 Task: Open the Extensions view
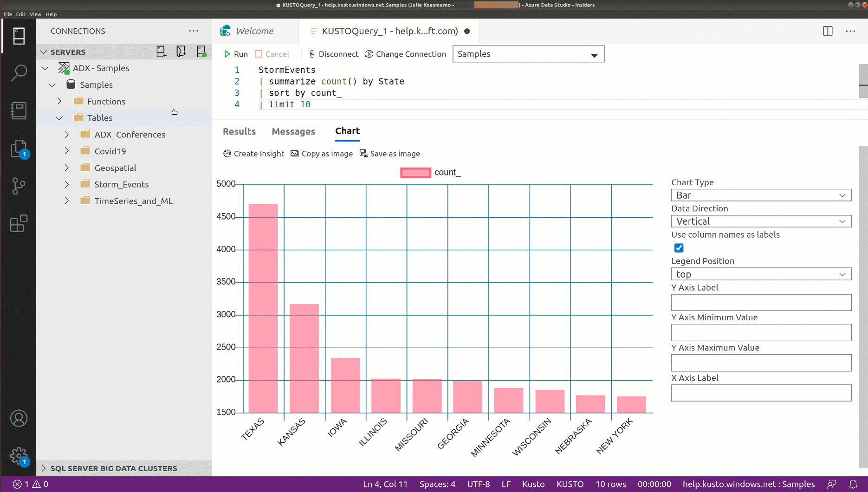coord(19,224)
